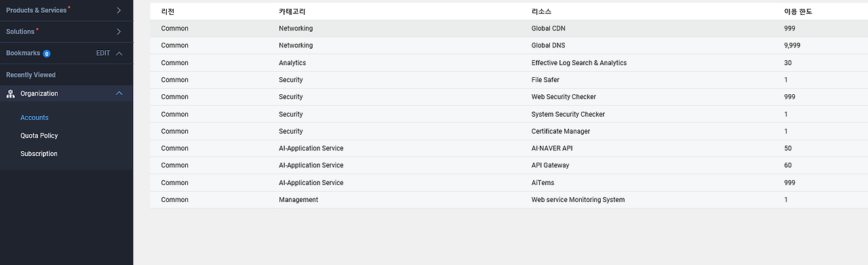Collapse the Organization menu chevron
The image size is (868, 265).
point(119,94)
